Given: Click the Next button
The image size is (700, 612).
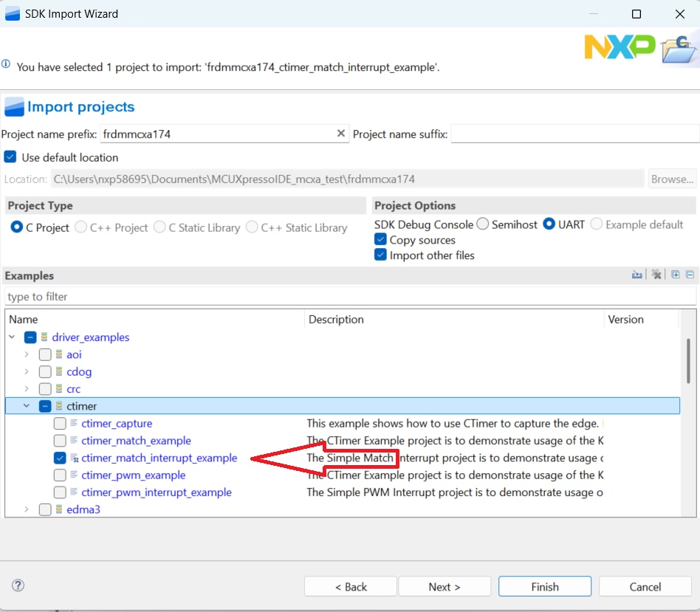Looking at the screenshot, I should 445,586.
